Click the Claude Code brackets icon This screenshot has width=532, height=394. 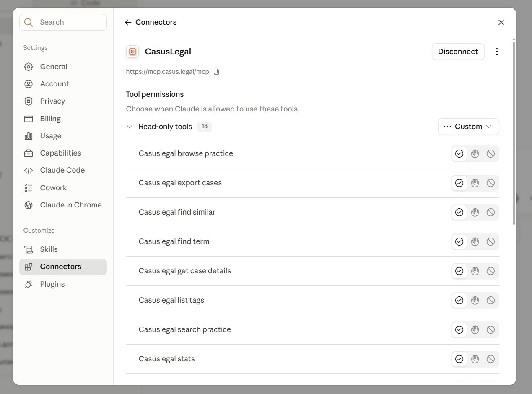[29, 170]
